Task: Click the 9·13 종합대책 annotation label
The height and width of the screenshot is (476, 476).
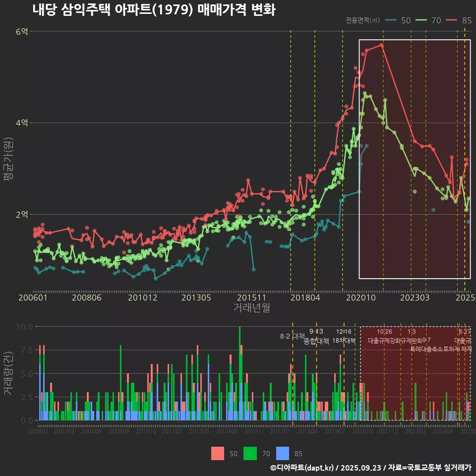Action: click(x=316, y=336)
